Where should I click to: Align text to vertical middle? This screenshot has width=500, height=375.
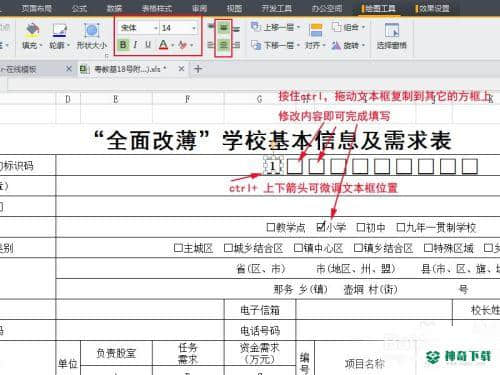[223, 28]
